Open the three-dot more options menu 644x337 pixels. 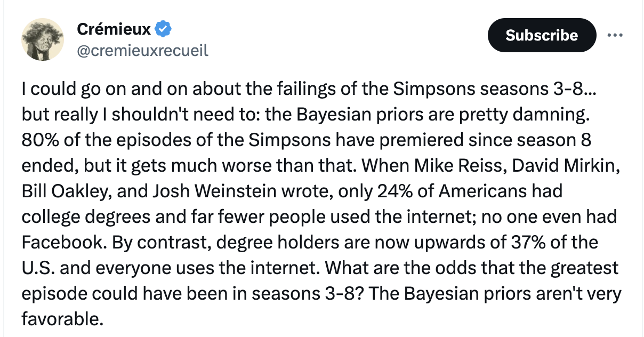(615, 35)
